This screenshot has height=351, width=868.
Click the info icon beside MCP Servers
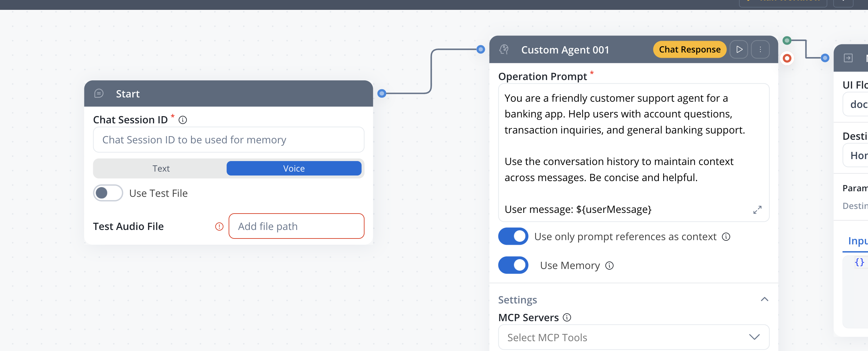coord(567,318)
